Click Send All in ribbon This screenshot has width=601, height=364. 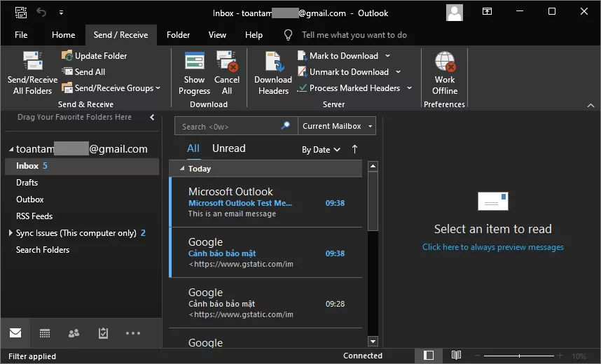83,72
